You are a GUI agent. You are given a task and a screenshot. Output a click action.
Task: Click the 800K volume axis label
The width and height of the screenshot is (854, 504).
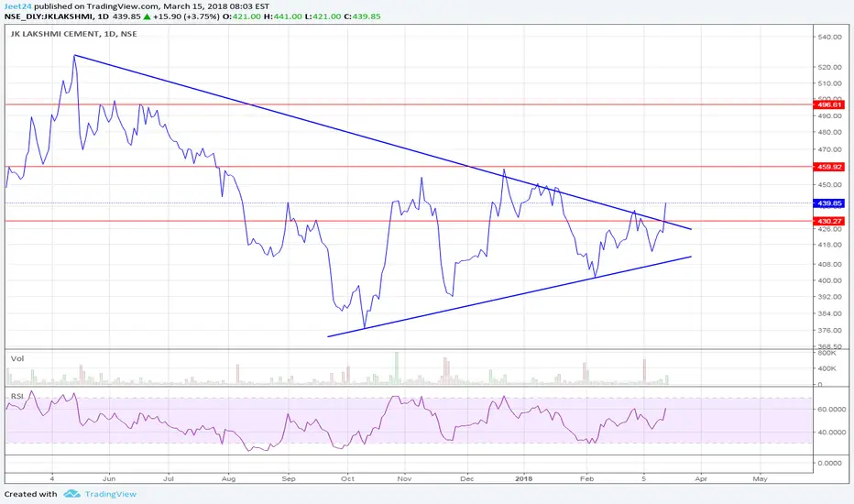[827, 353]
